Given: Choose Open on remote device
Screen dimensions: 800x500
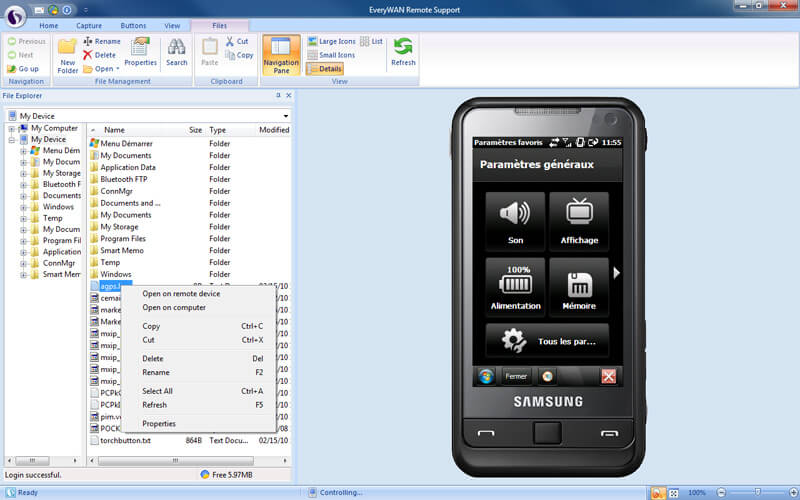Looking at the screenshot, I should [199, 294].
